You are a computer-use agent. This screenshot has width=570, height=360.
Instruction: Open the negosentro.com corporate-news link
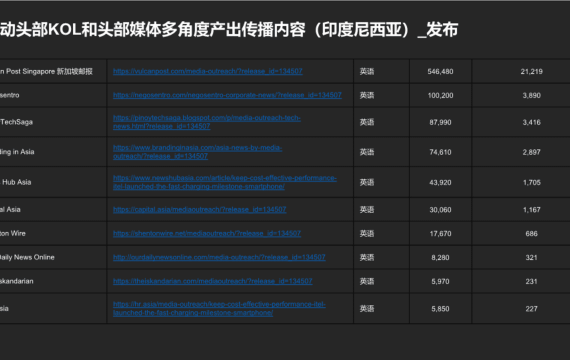coord(227,95)
